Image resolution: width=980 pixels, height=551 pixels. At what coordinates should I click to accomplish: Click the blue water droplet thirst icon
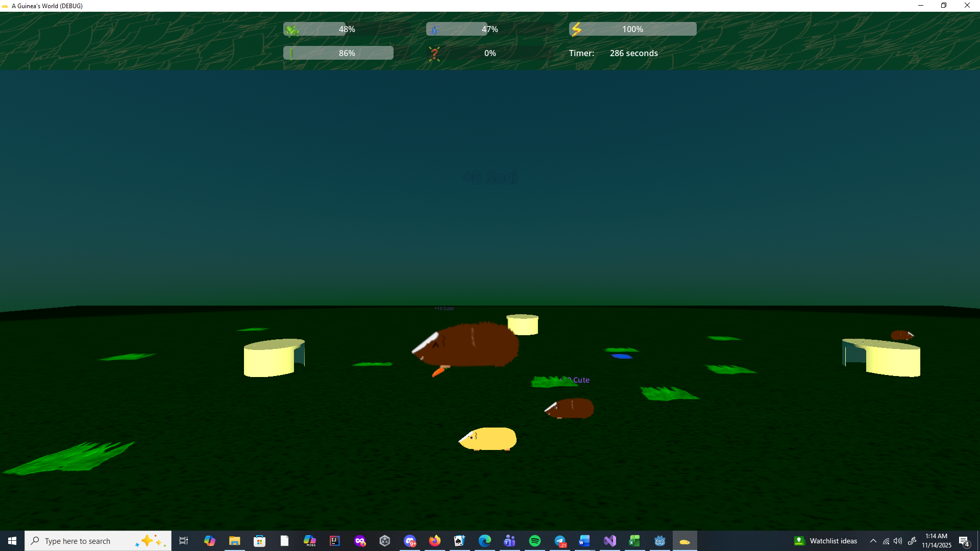tap(434, 30)
